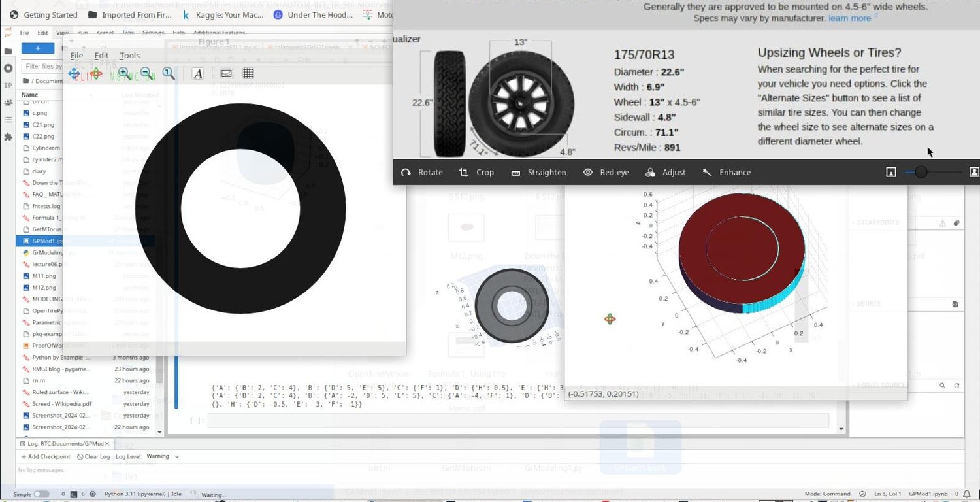Open the Getting Started bookmark
Viewport: 980px width, 502px height.
coord(43,15)
